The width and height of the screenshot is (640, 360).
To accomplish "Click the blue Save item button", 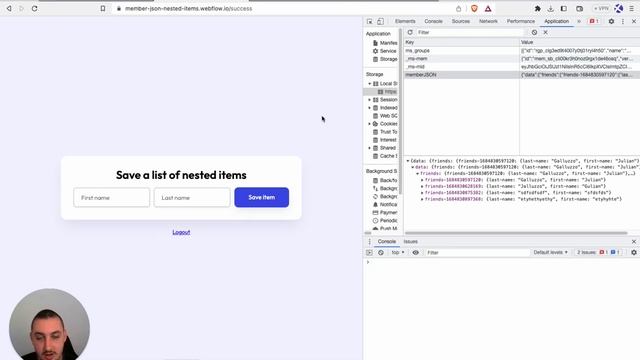I will (262, 198).
